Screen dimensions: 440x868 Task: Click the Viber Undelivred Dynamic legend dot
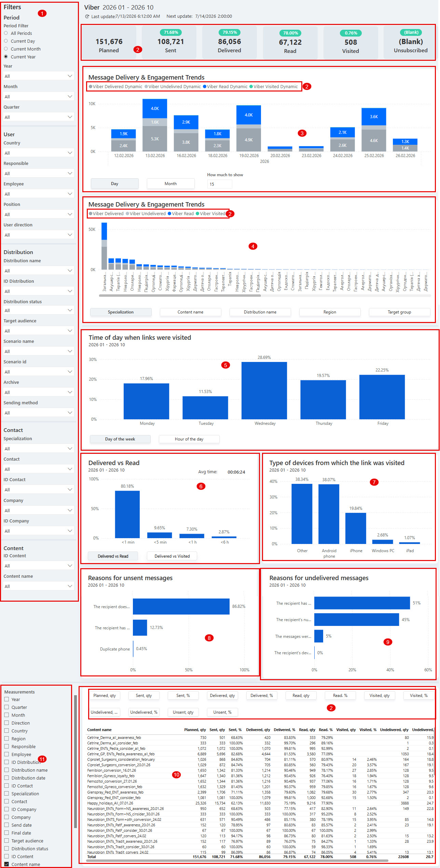coord(146,87)
